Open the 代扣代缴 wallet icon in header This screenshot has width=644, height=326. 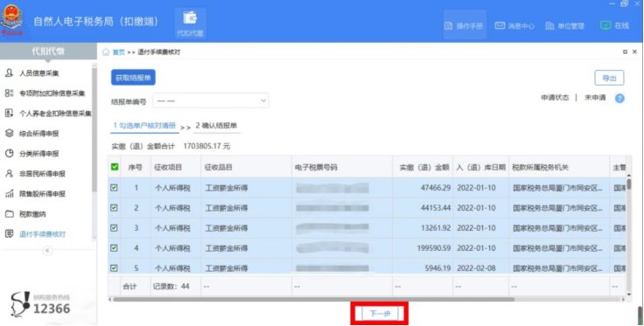(190, 18)
